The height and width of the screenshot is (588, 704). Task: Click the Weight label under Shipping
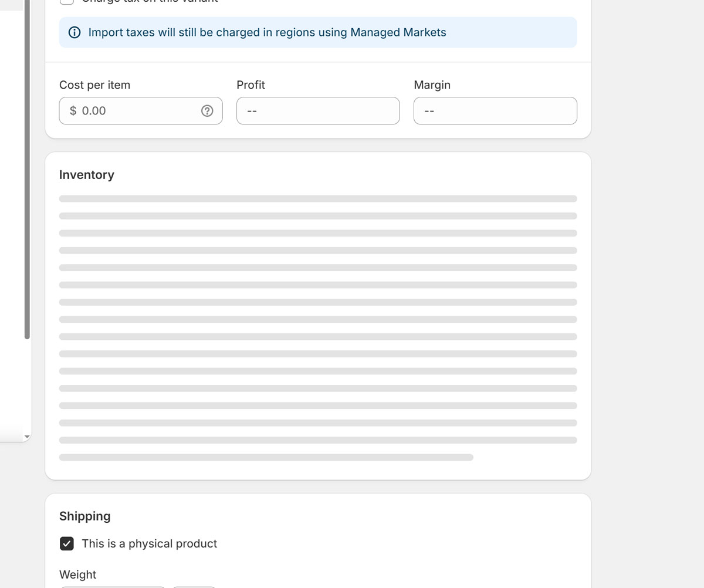(x=77, y=575)
